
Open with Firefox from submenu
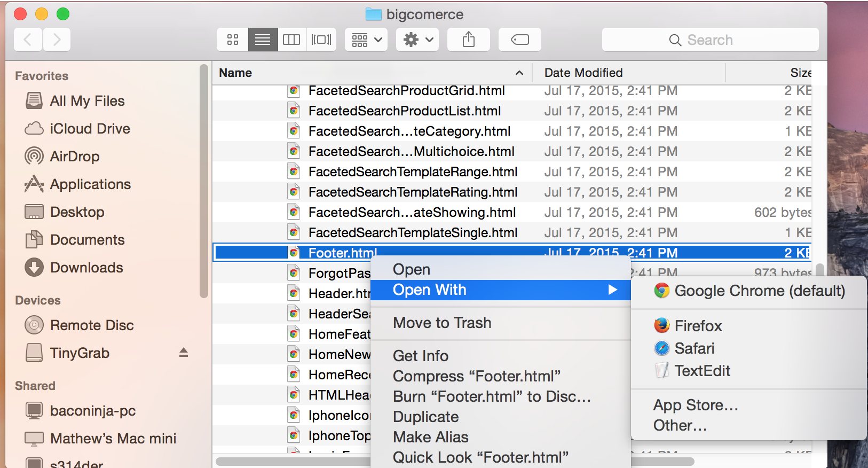point(749,326)
